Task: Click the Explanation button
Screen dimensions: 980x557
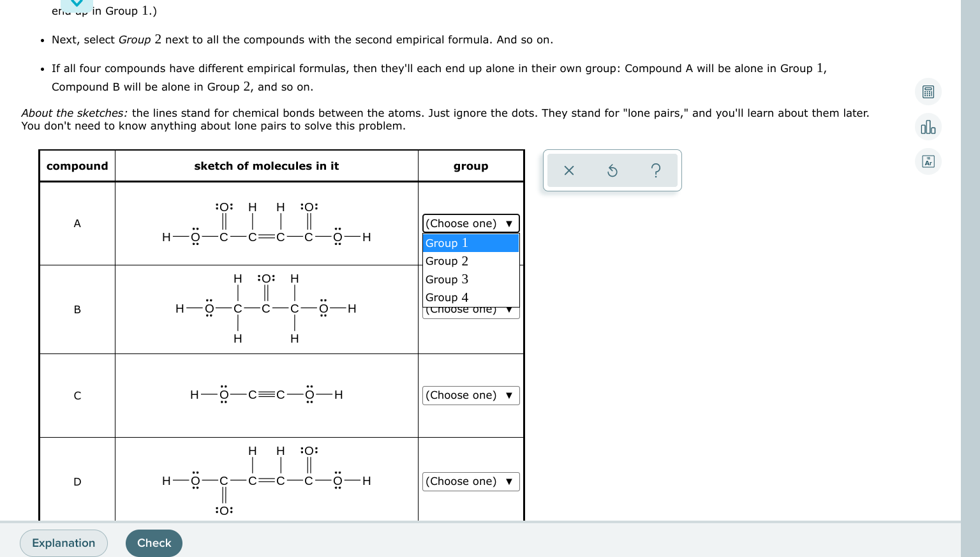Action: (x=63, y=543)
